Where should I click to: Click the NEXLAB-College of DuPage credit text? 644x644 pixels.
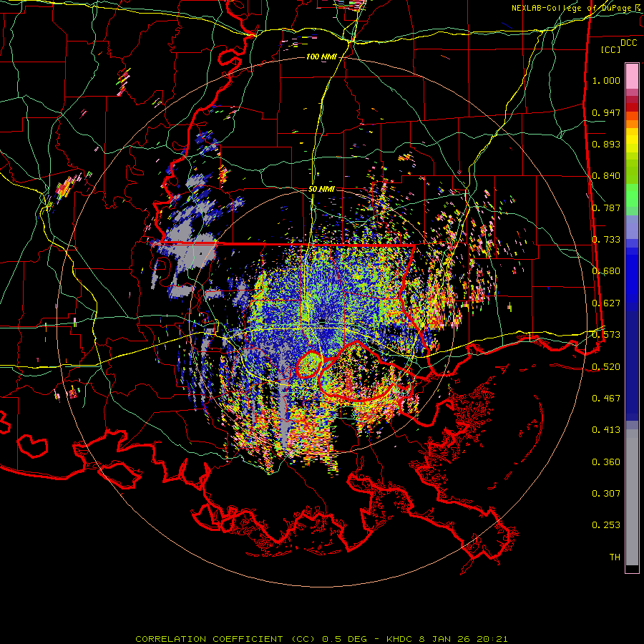pos(575,8)
